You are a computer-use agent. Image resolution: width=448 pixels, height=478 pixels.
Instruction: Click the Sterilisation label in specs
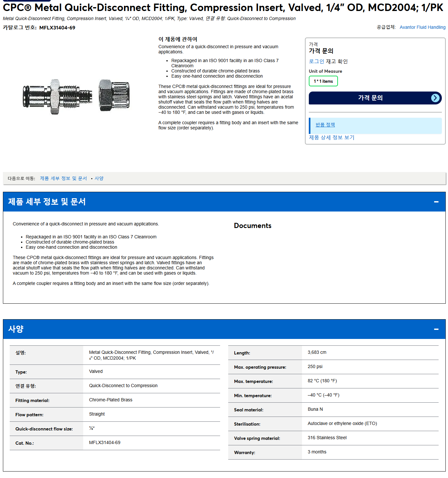coord(247,424)
